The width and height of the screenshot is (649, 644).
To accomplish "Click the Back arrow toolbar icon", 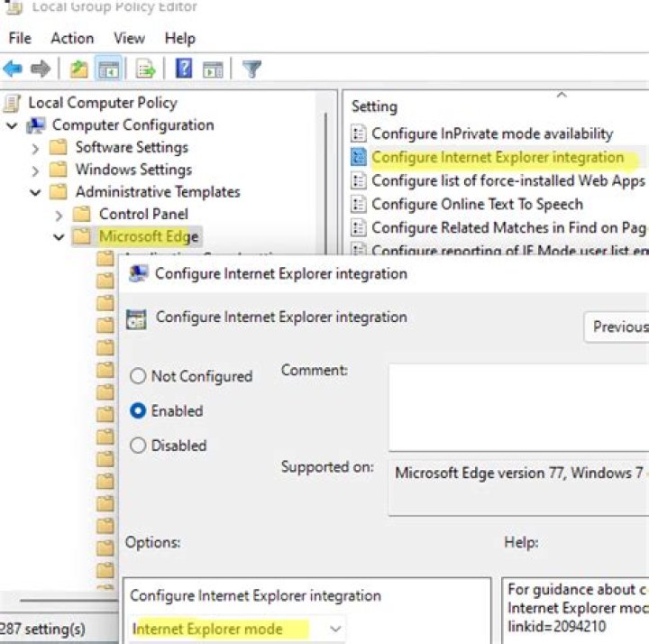I will pyautogui.click(x=13, y=69).
